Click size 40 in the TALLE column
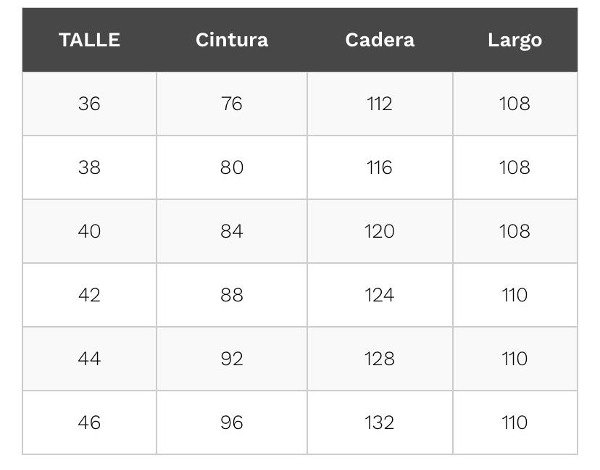 pyautogui.click(x=89, y=231)
